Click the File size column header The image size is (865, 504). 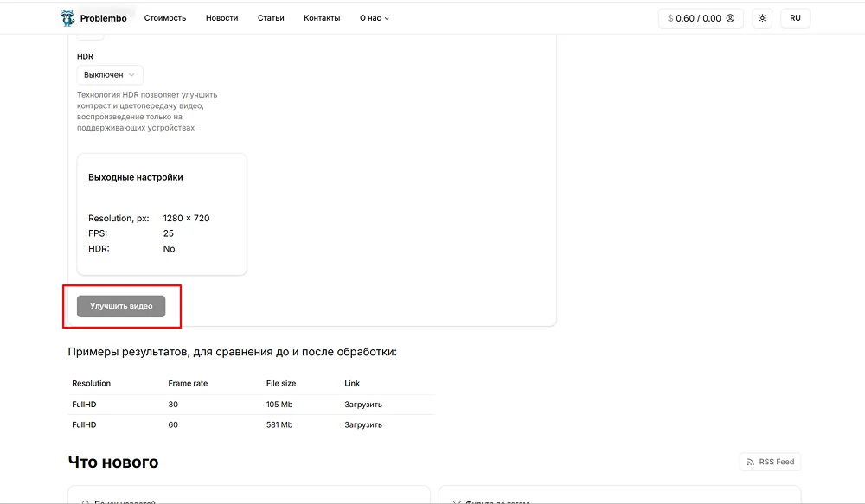[x=281, y=383]
